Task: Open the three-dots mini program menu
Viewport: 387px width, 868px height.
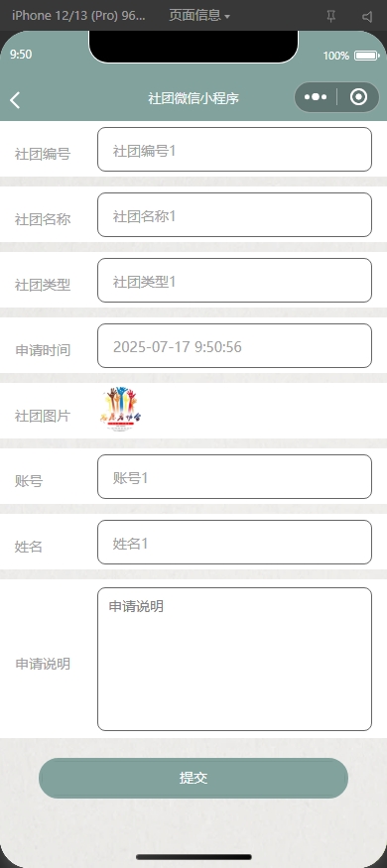Action: pos(316,97)
